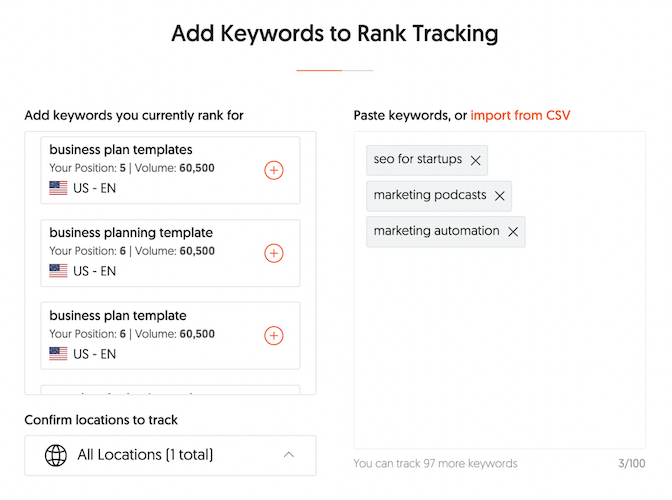The image size is (672, 500).
Task: Collapse the All Locations chevron arrow
Action: tap(289, 455)
